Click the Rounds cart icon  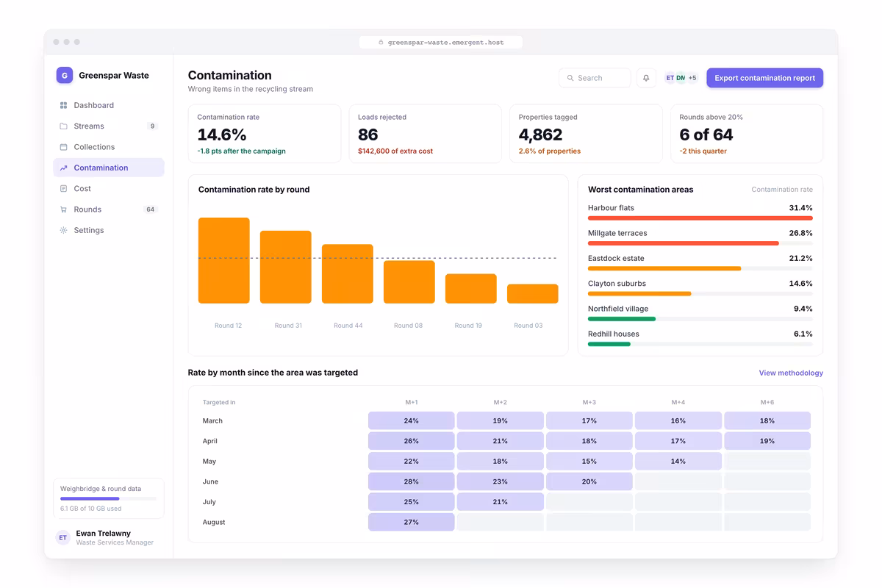tap(63, 209)
